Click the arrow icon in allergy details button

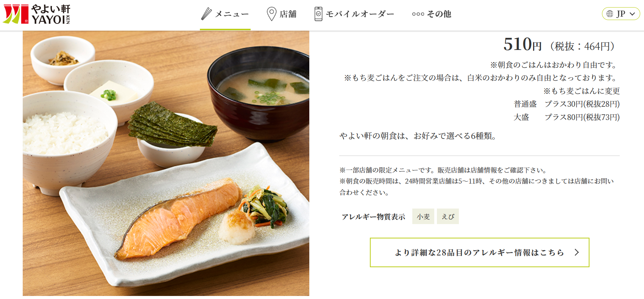(x=577, y=252)
